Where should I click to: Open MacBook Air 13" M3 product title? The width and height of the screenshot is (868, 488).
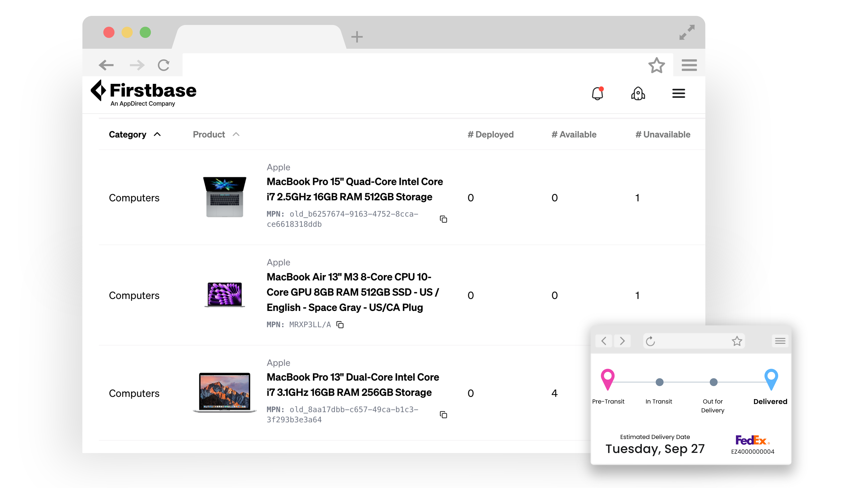[x=352, y=292]
